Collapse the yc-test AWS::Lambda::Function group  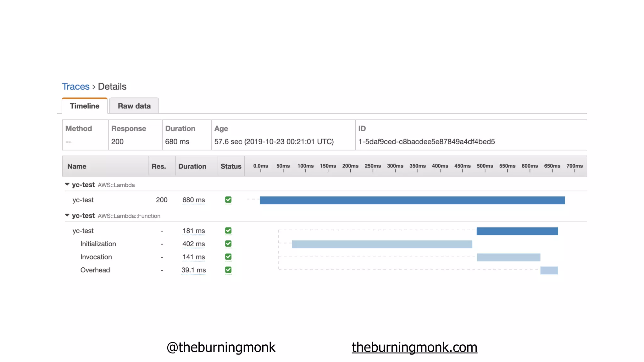pyautogui.click(x=67, y=215)
